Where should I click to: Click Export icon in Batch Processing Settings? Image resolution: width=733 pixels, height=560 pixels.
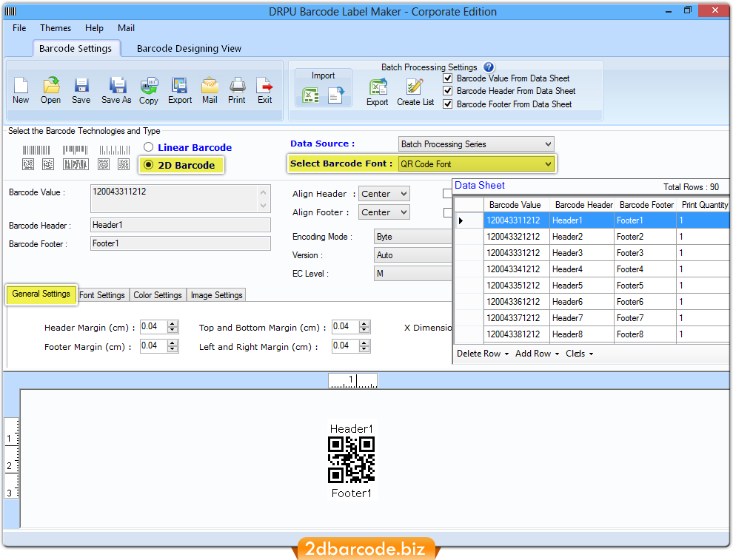pos(378,87)
